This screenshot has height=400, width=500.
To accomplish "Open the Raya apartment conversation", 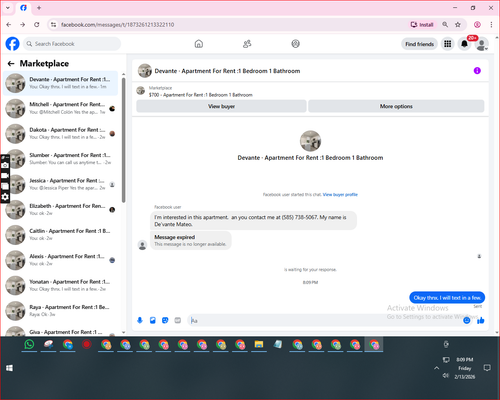I will pos(61,311).
